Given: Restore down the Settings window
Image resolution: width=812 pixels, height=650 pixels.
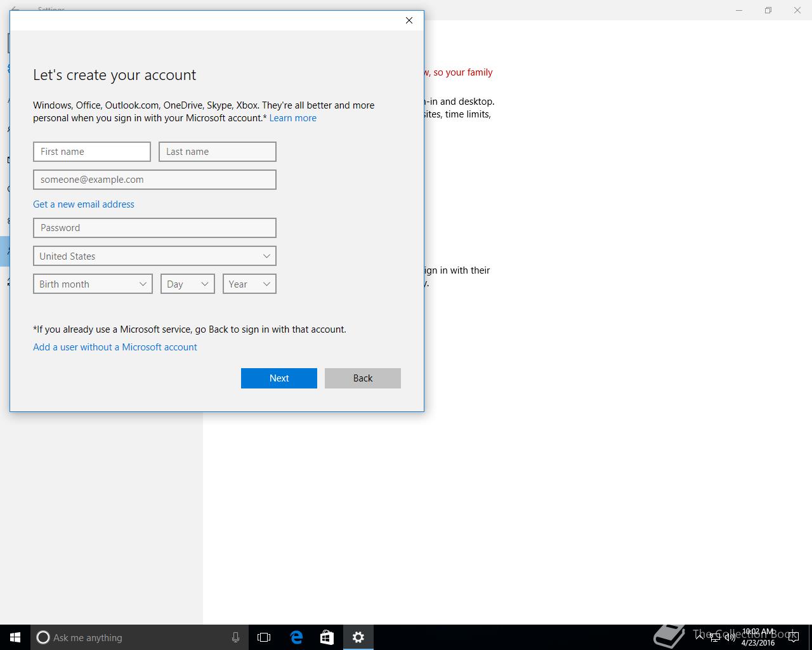Looking at the screenshot, I should pyautogui.click(x=768, y=10).
